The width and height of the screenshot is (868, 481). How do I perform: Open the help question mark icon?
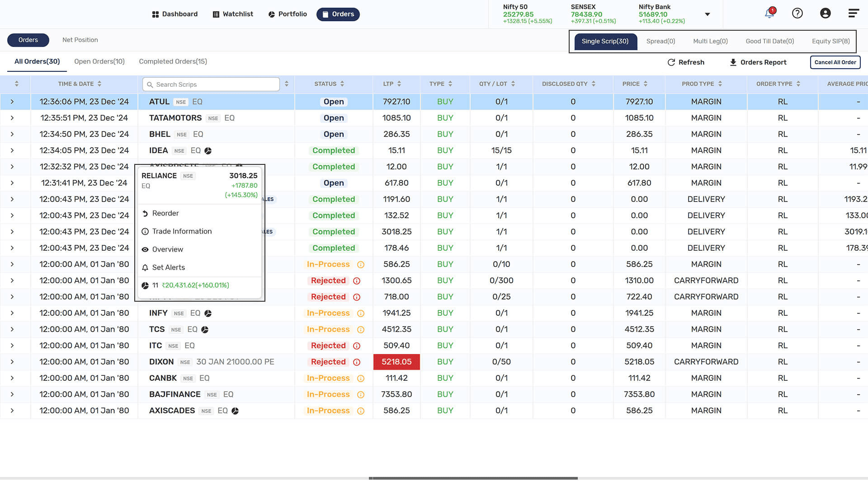797,14
